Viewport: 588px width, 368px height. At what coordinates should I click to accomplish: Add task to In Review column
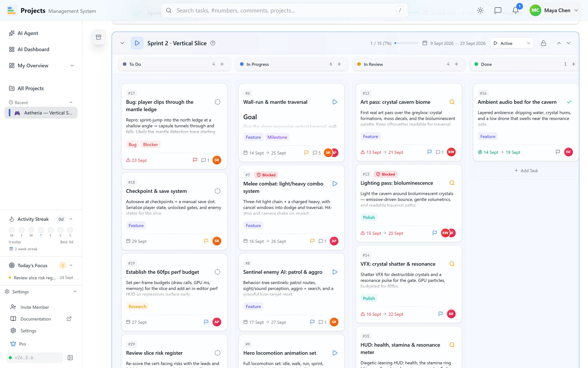coord(457,64)
